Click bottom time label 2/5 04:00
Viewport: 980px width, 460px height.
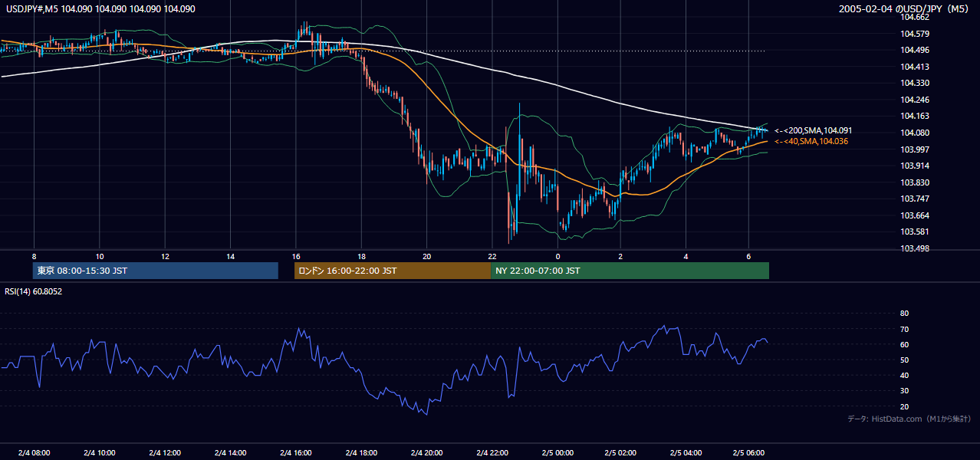(x=686, y=453)
